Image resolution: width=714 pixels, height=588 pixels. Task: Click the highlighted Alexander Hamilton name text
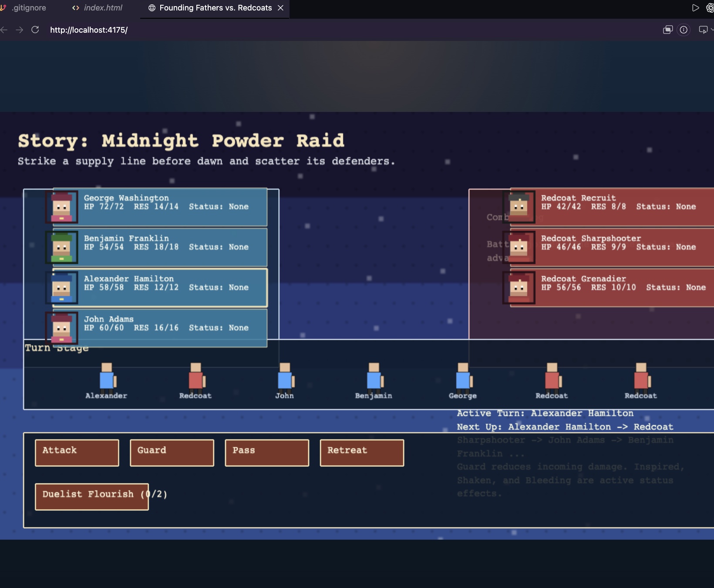point(129,279)
